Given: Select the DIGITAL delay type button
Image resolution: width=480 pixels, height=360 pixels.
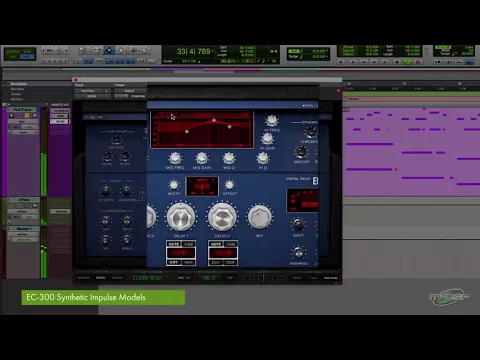Looking at the screenshot, I should pos(100,278).
